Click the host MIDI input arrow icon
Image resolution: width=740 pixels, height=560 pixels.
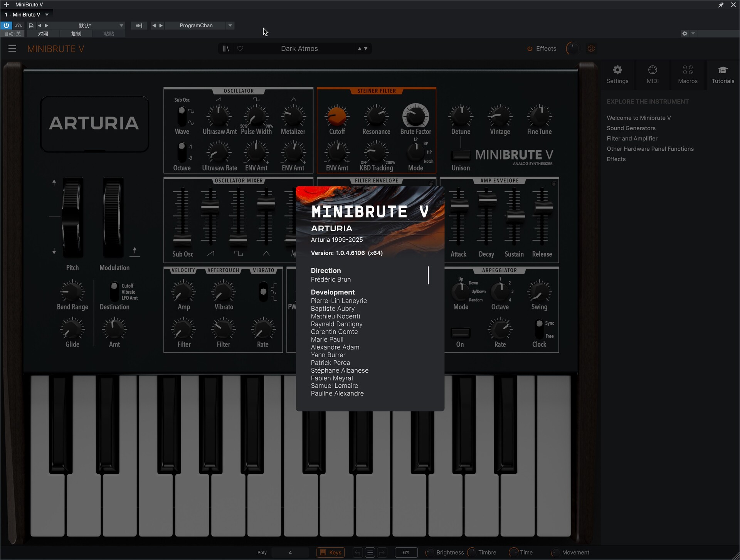click(139, 25)
